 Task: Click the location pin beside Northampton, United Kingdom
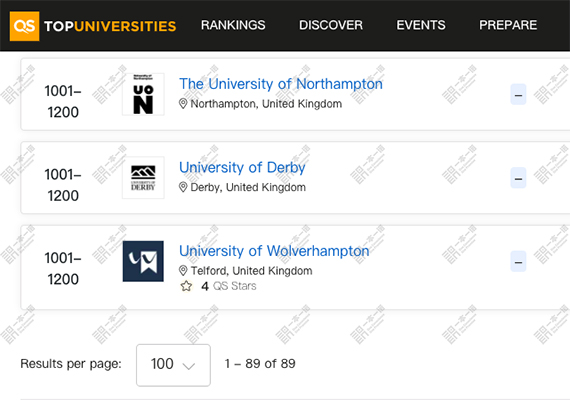pyautogui.click(x=183, y=104)
